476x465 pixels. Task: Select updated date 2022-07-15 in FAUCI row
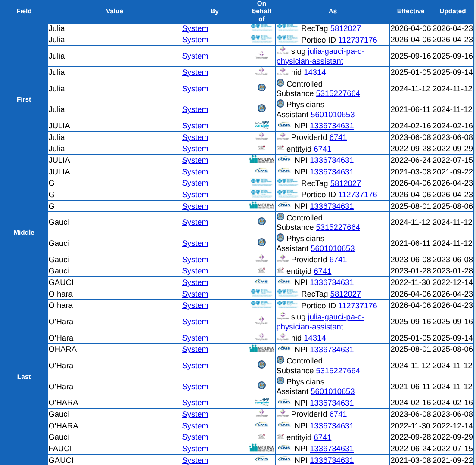point(453,449)
